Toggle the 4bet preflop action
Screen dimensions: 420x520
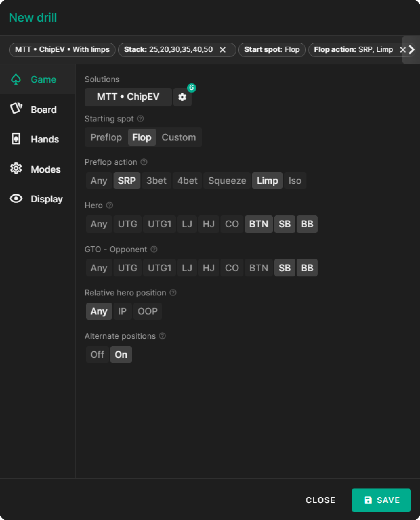(x=187, y=181)
